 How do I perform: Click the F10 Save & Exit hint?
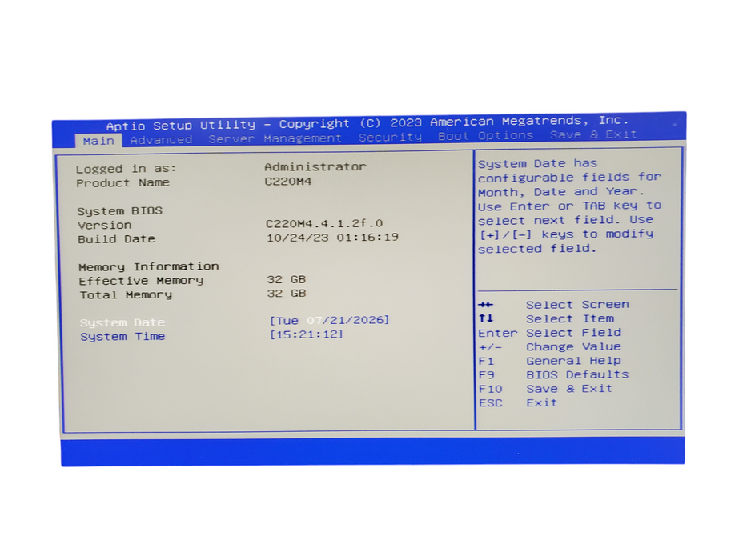545,389
